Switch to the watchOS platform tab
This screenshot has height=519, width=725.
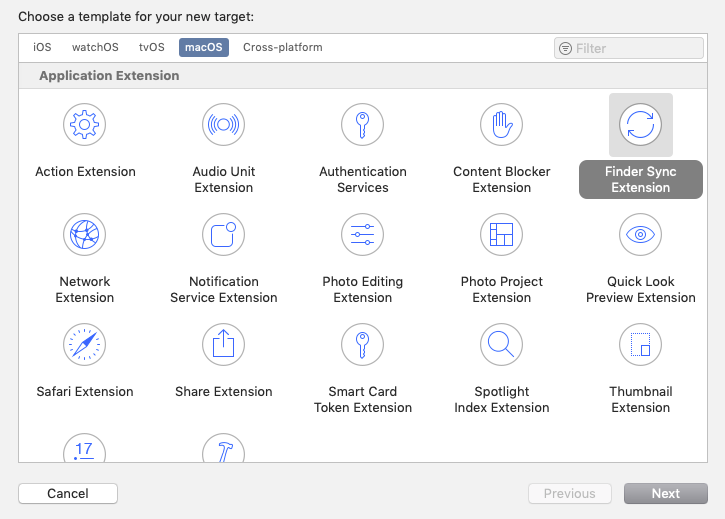pos(95,47)
